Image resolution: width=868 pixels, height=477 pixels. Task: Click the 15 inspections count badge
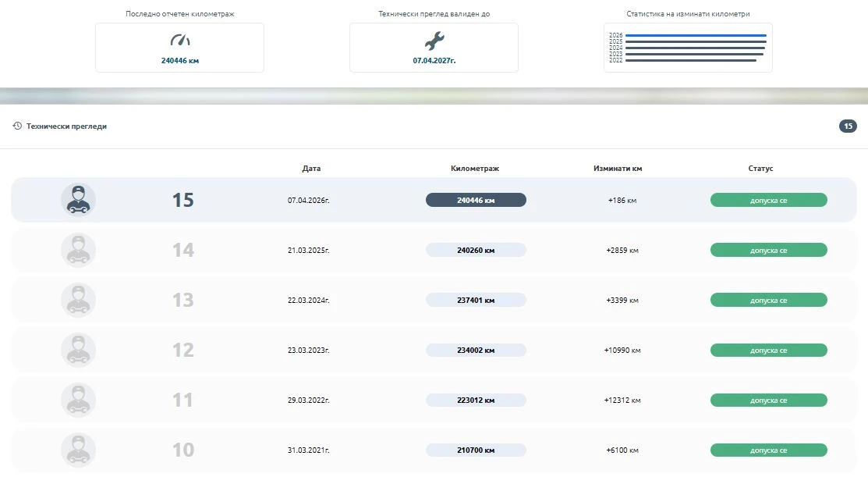pyautogui.click(x=848, y=126)
